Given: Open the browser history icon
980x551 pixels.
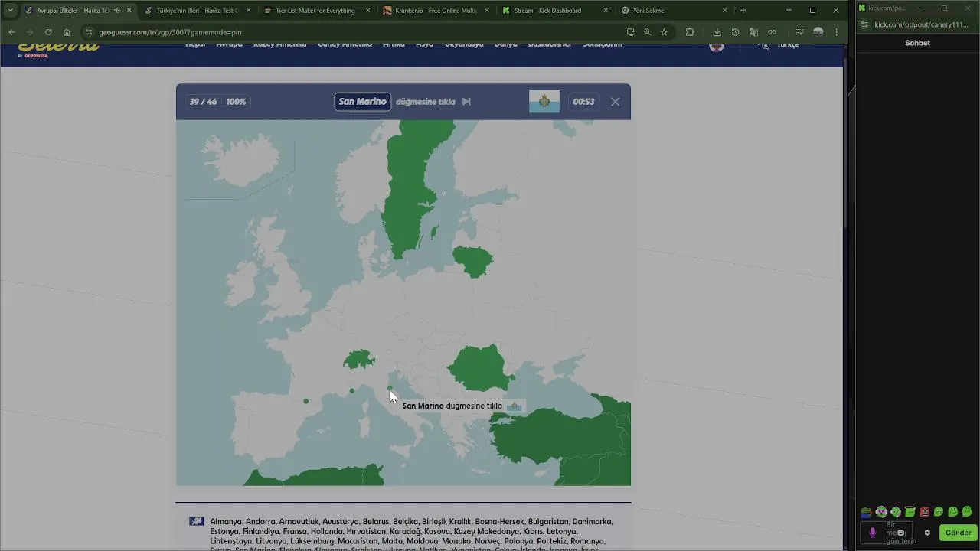Looking at the screenshot, I should (735, 32).
